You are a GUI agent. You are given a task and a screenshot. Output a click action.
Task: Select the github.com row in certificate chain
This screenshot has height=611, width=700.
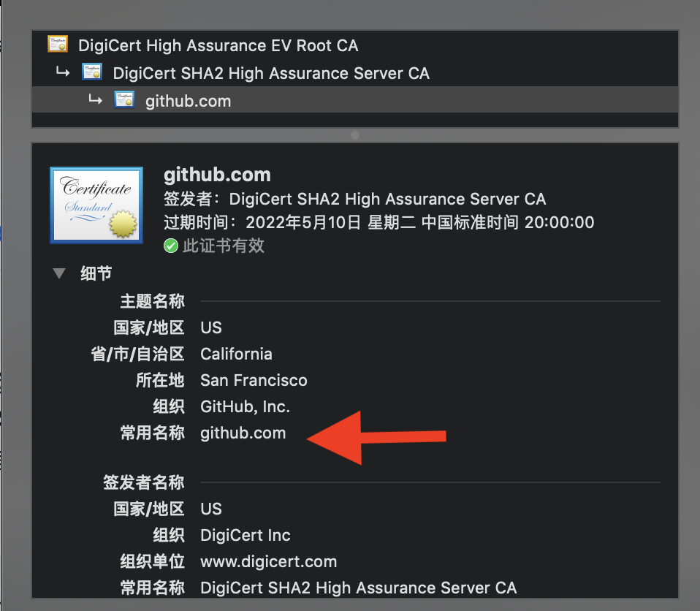pos(188,101)
